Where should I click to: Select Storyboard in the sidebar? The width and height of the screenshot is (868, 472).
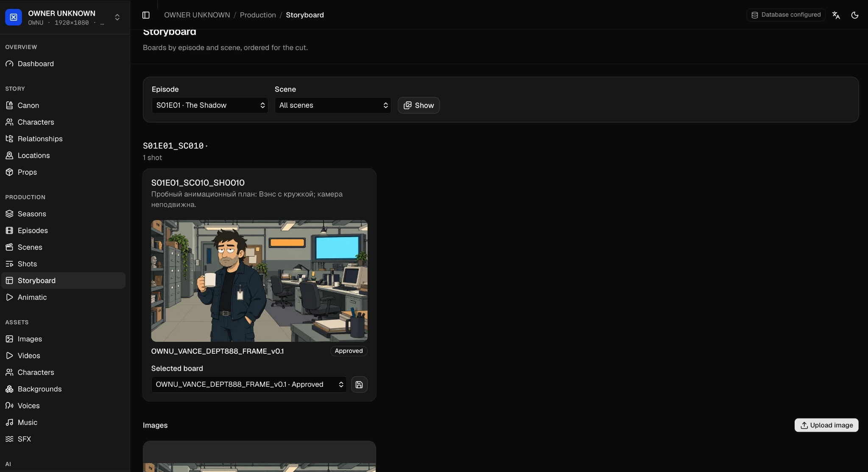click(x=64, y=281)
